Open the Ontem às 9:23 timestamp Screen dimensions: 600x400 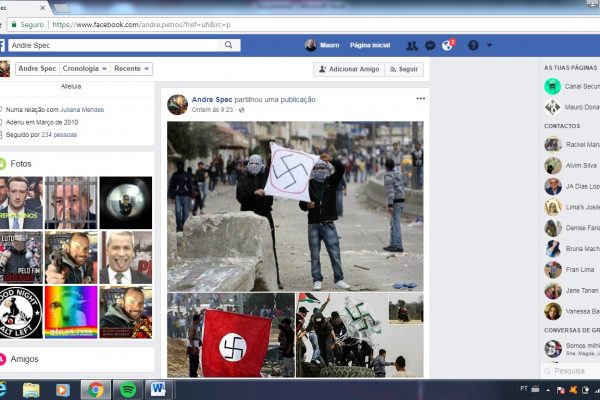click(212, 110)
